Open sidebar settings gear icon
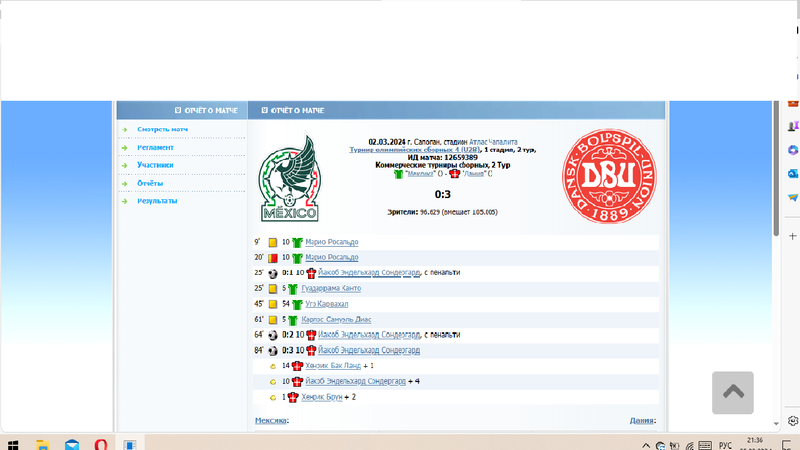The width and height of the screenshot is (800, 450). click(x=793, y=421)
